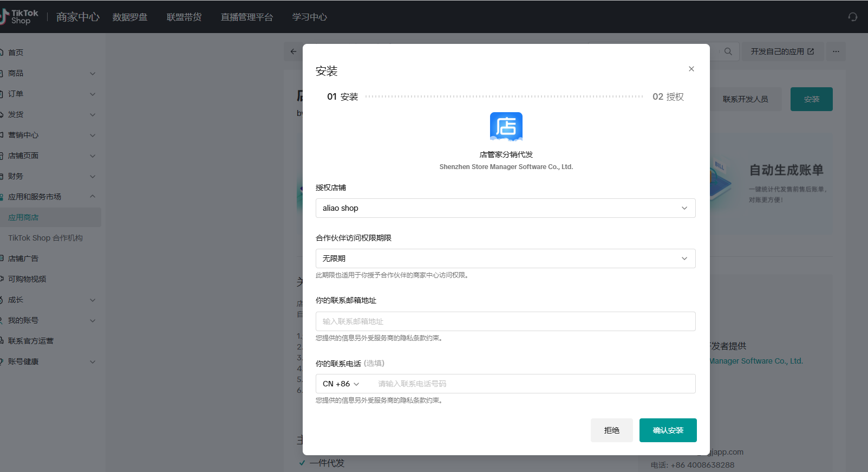
Task: Click the 确认安装 button
Action: tap(668, 430)
